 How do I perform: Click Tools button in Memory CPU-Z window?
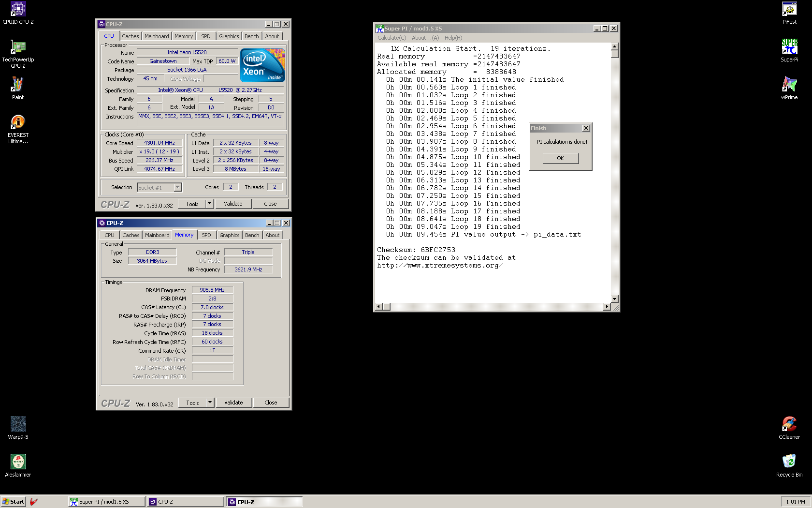tap(192, 403)
